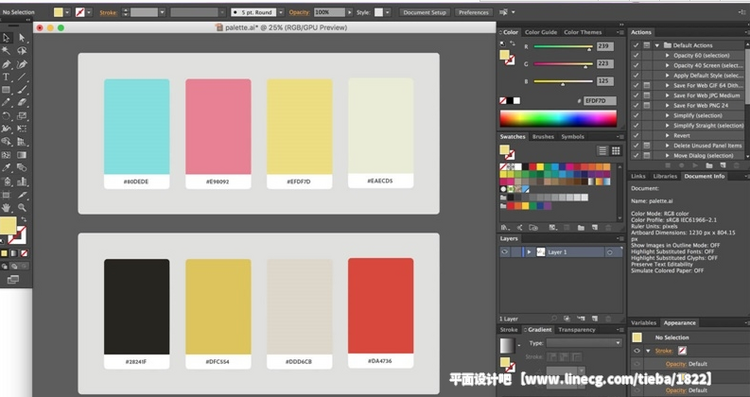This screenshot has width=750, height=397.
Task: Switch to the Links tab
Action: coord(638,176)
